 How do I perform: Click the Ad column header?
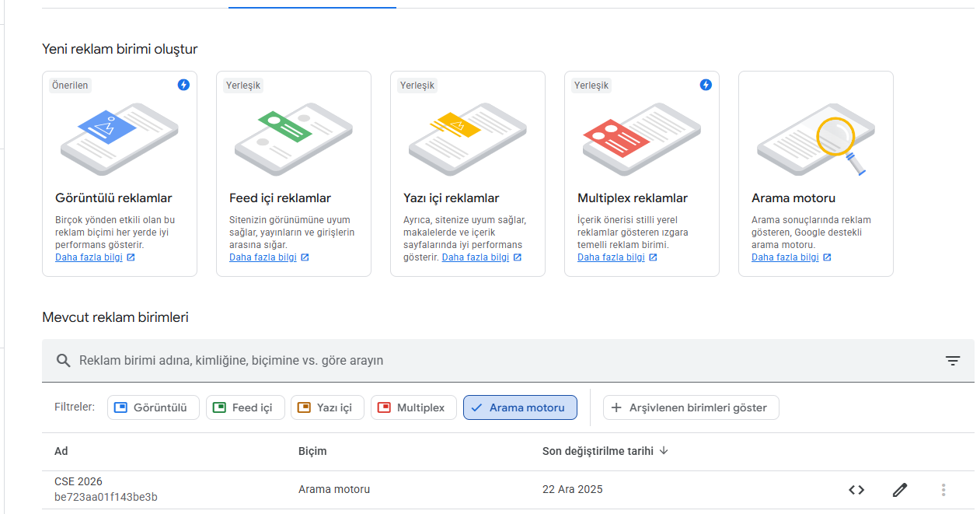click(61, 451)
